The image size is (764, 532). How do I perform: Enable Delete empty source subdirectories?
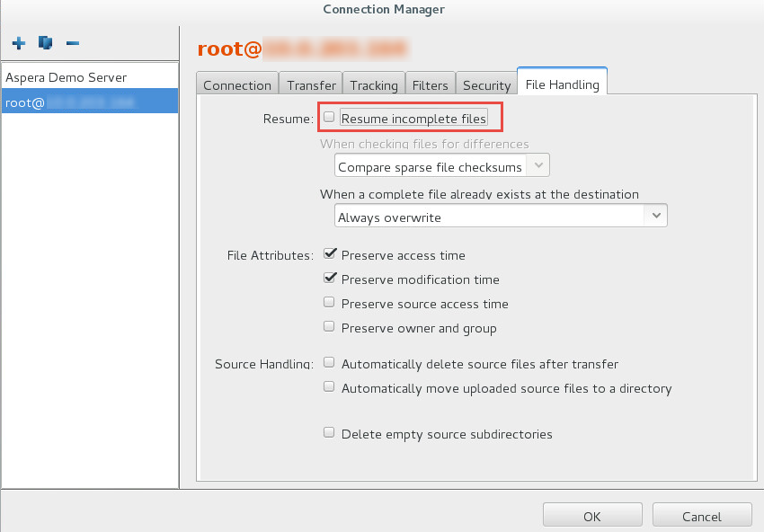pyautogui.click(x=329, y=431)
